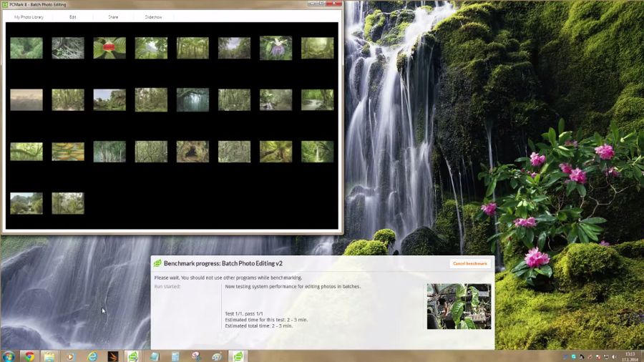
Task: Click the benchmark preview image in progress panel
Action: 459,306
